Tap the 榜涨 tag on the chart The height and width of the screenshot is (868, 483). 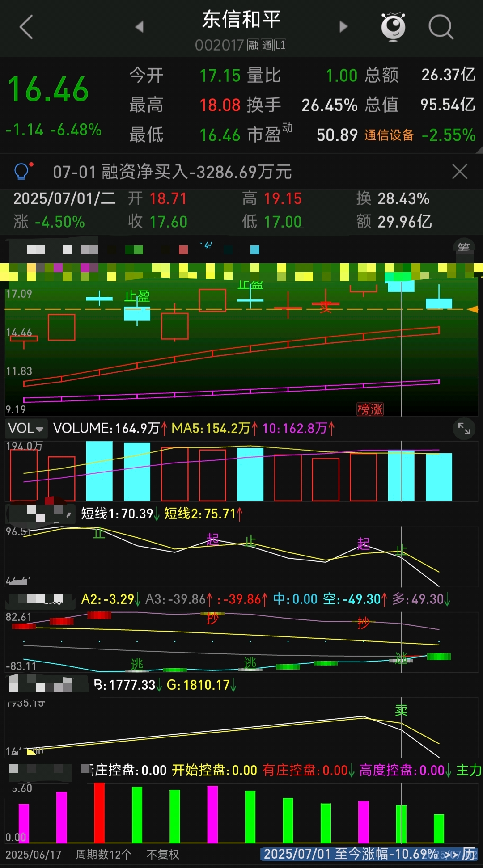pyautogui.click(x=370, y=409)
